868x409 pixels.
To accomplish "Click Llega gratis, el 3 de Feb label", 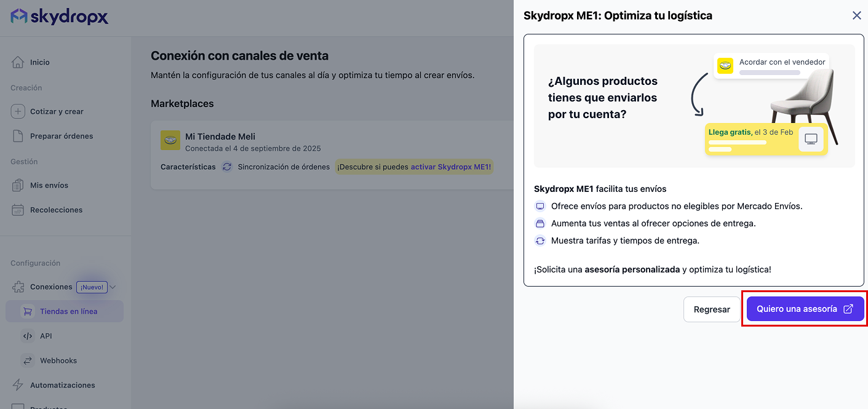I will click(751, 132).
